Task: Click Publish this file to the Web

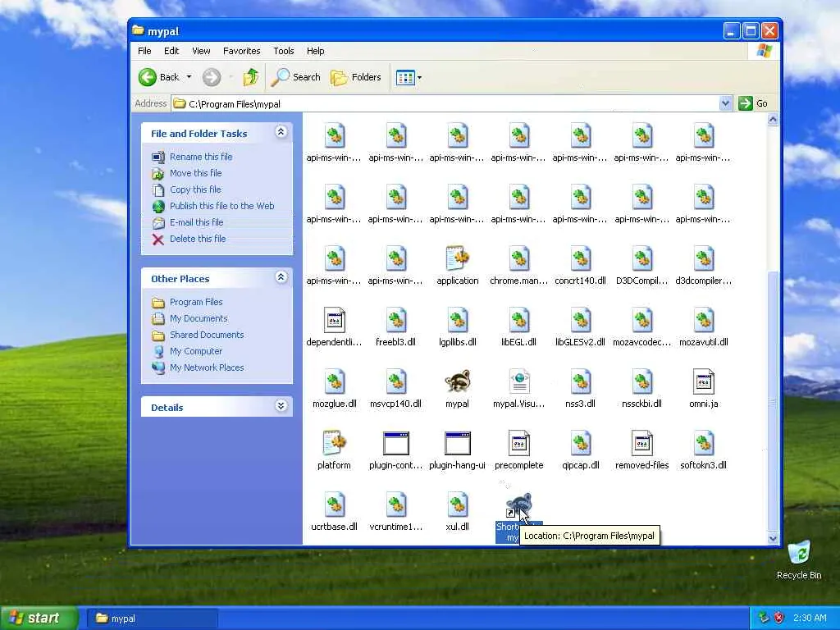Action: click(221, 206)
